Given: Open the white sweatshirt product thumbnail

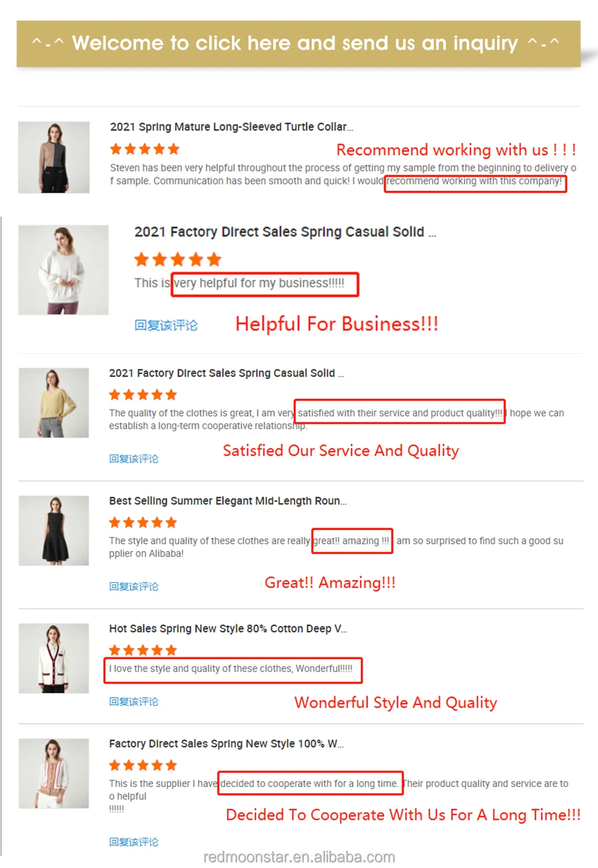Looking at the screenshot, I should pyautogui.click(x=63, y=270).
